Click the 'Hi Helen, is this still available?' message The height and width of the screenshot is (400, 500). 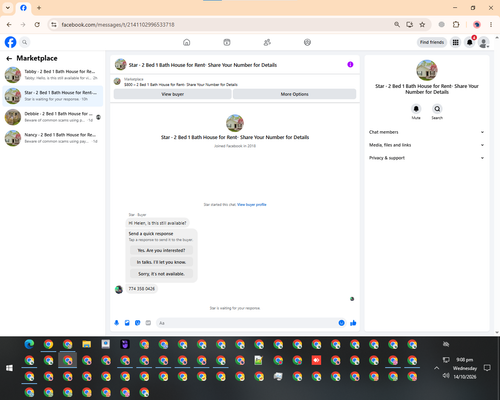(157, 223)
